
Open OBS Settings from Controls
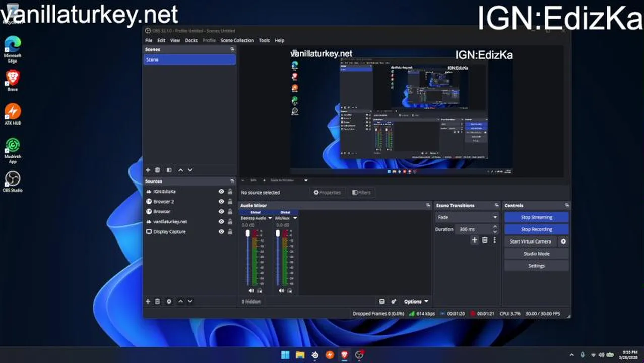point(537,266)
